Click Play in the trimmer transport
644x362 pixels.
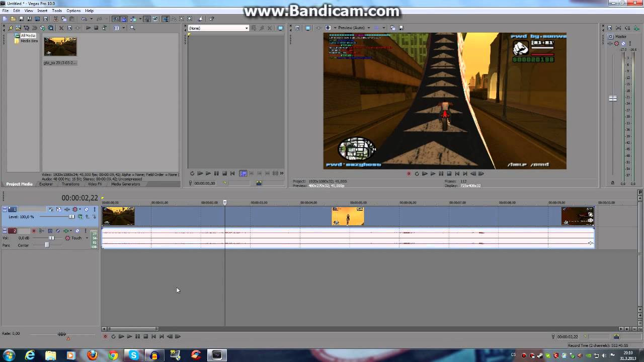click(x=208, y=173)
